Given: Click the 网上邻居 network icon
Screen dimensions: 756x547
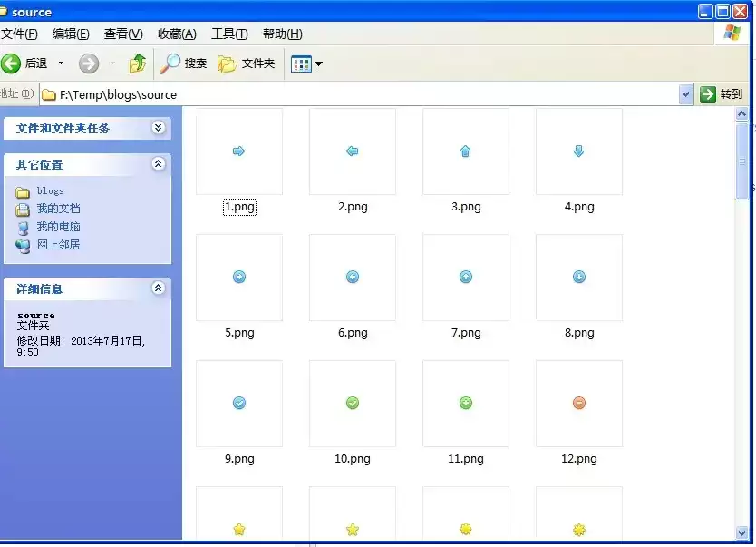Looking at the screenshot, I should pyautogui.click(x=23, y=247).
